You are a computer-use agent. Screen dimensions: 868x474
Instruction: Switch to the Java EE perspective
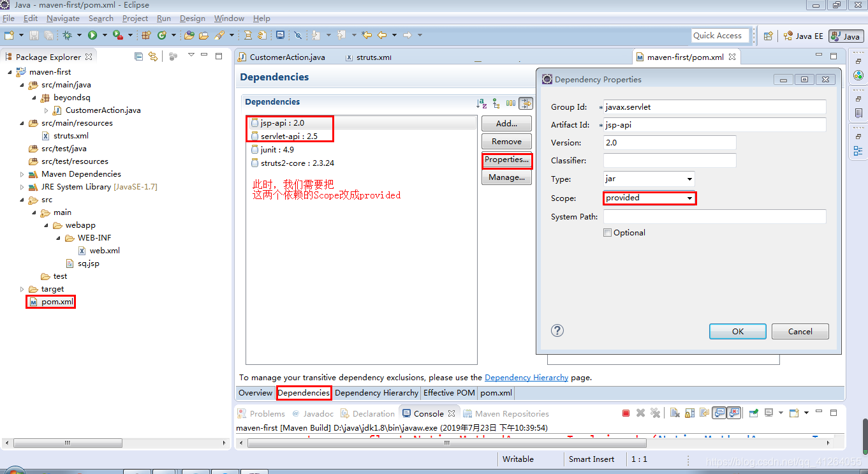(803, 36)
